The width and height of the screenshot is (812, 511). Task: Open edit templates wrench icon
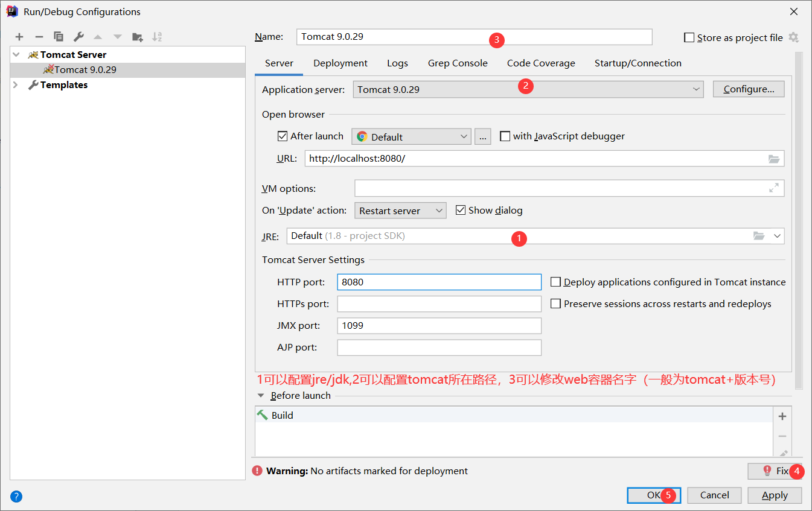click(x=78, y=37)
